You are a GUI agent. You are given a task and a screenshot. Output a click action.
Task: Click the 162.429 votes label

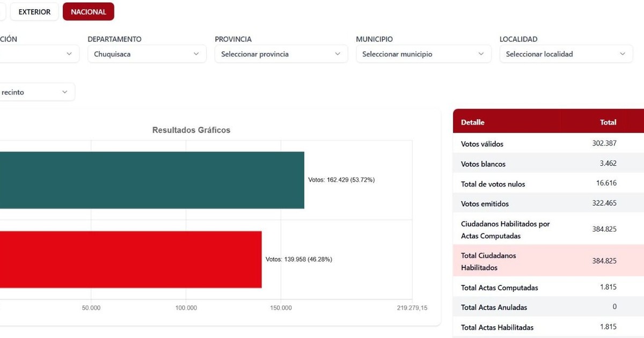341,180
